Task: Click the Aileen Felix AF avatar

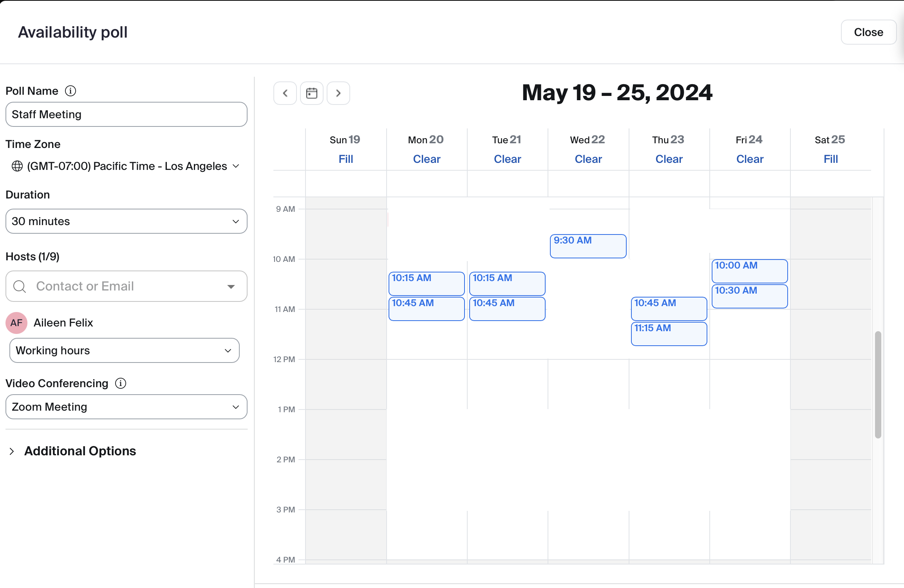Action: coord(16,323)
